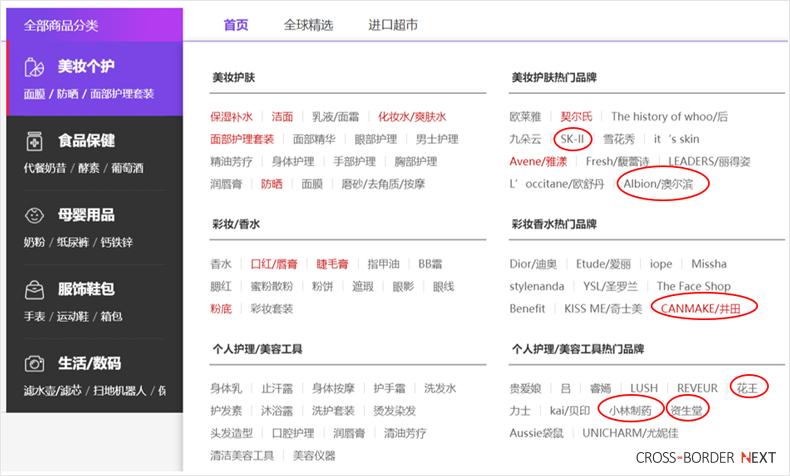790x476 pixels.
Task: Open the 欧莱雅 brand link
Action: point(525,117)
